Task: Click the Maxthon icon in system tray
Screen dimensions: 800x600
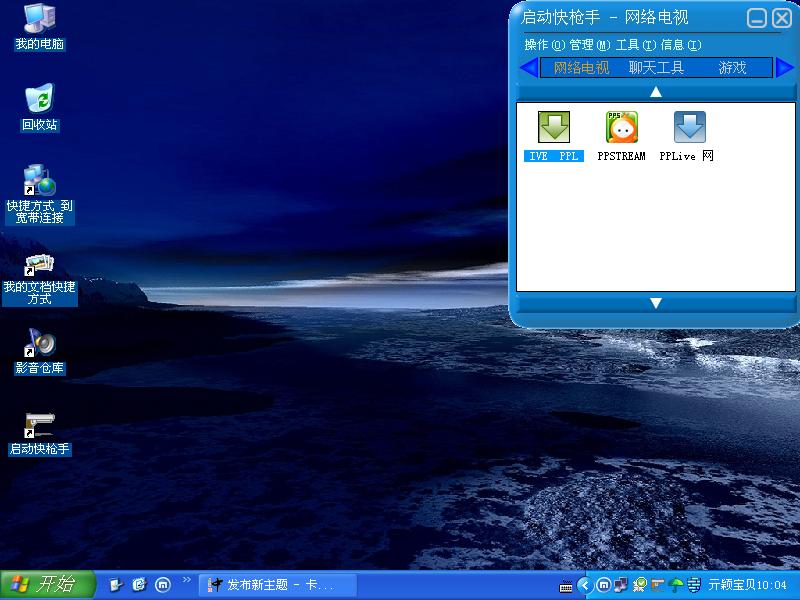Action: pos(604,585)
